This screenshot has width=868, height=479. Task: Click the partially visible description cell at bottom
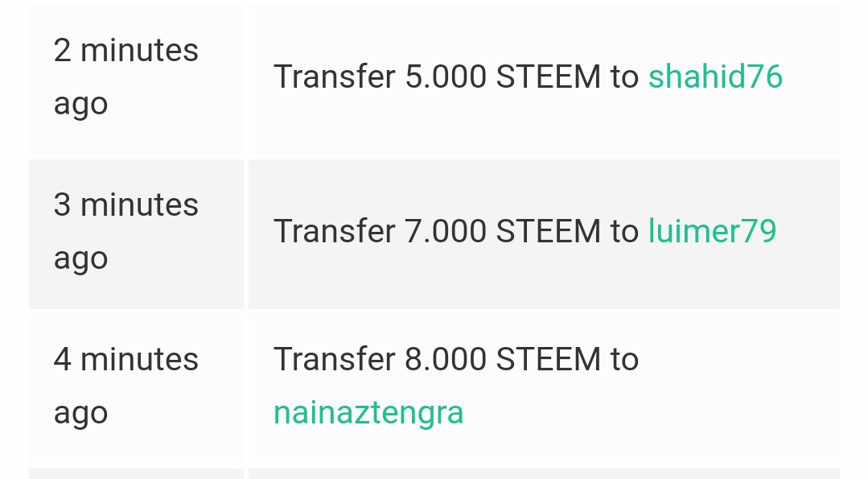coord(544,473)
